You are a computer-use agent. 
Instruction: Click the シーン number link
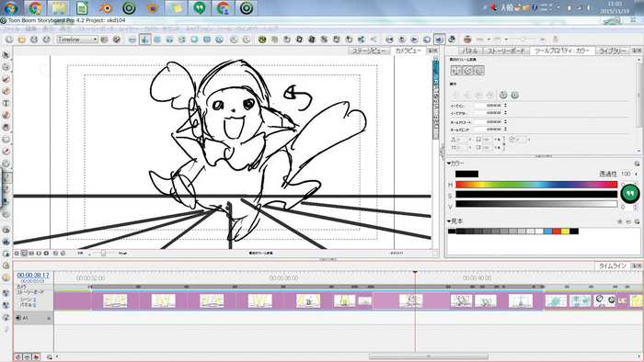coord(35,300)
